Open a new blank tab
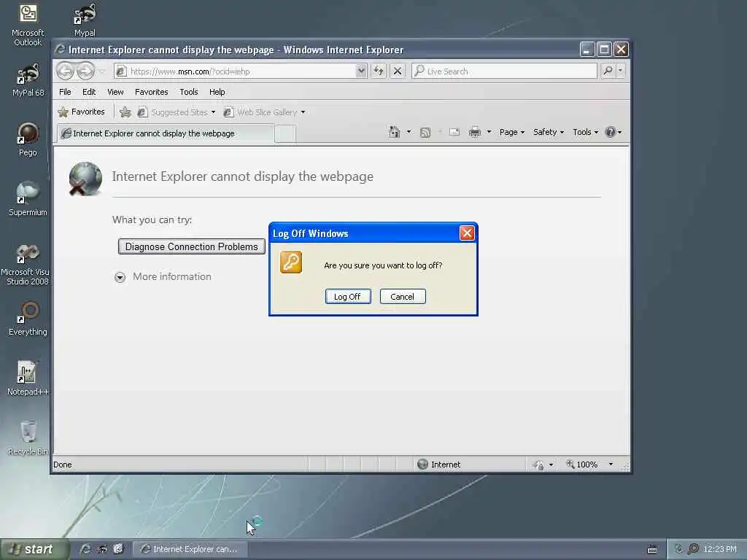The height and width of the screenshot is (560, 747). coord(285,134)
